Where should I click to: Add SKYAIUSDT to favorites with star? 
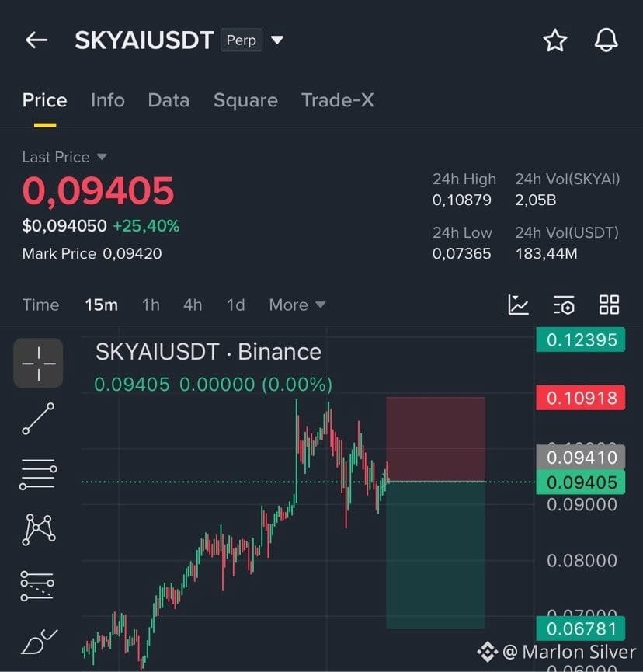(x=554, y=40)
